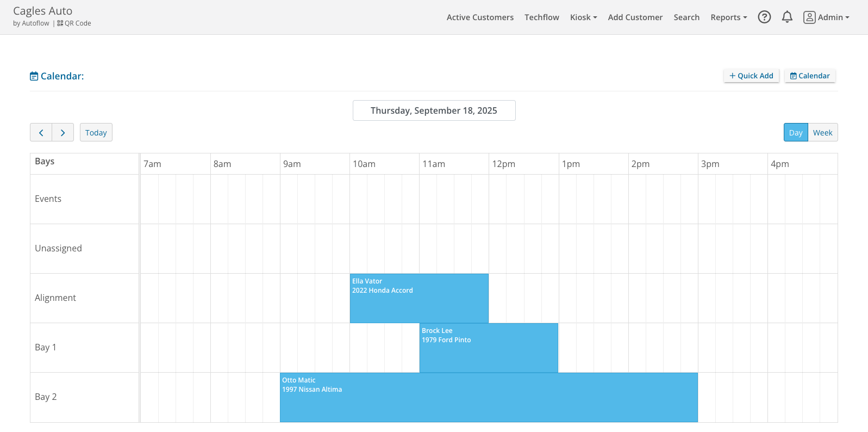Click the top-right Calendar button
This screenshot has width=868, height=432.
point(809,76)
